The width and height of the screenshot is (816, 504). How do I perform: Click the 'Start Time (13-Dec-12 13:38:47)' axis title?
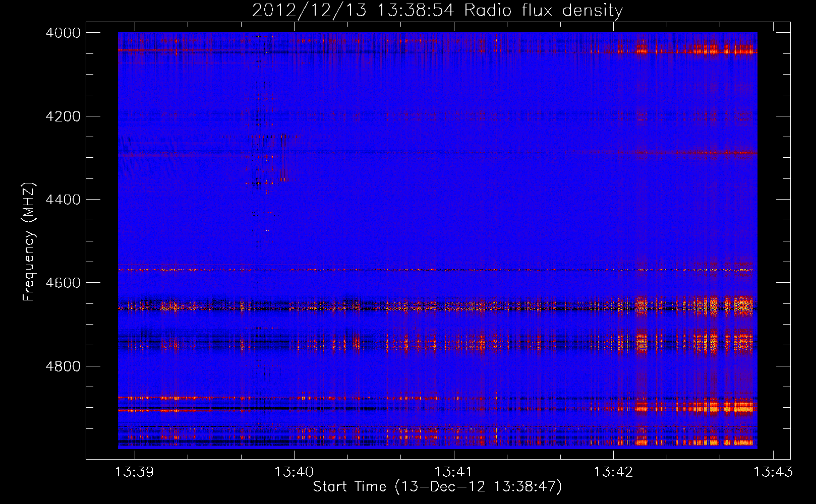(437, 487)
